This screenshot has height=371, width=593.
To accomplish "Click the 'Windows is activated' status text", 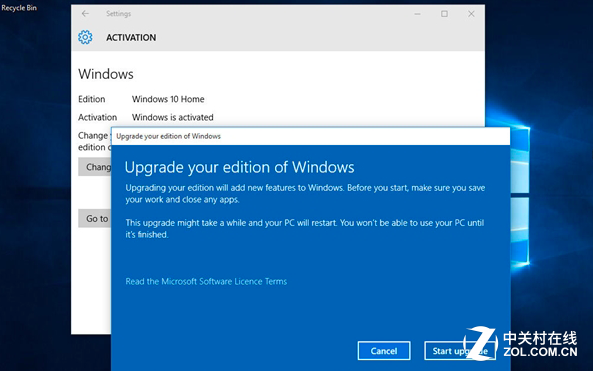I will (x=172, y=117).
